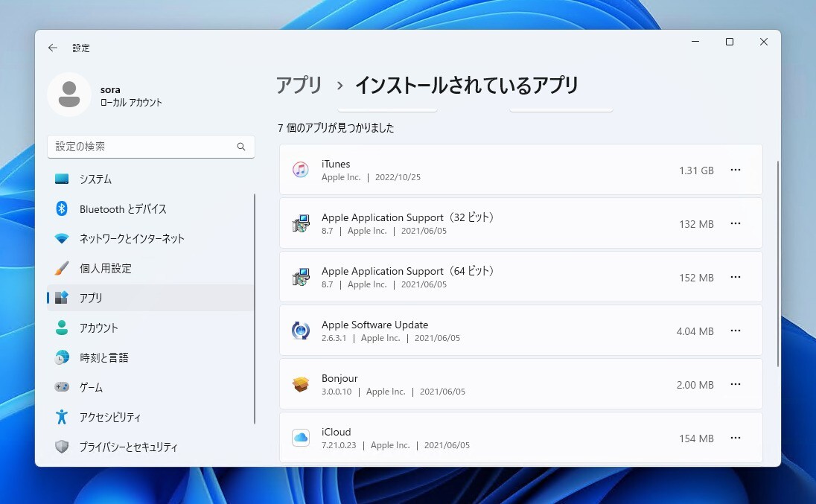
Task: Click the iCloud app name text
Action: point(337,432)
